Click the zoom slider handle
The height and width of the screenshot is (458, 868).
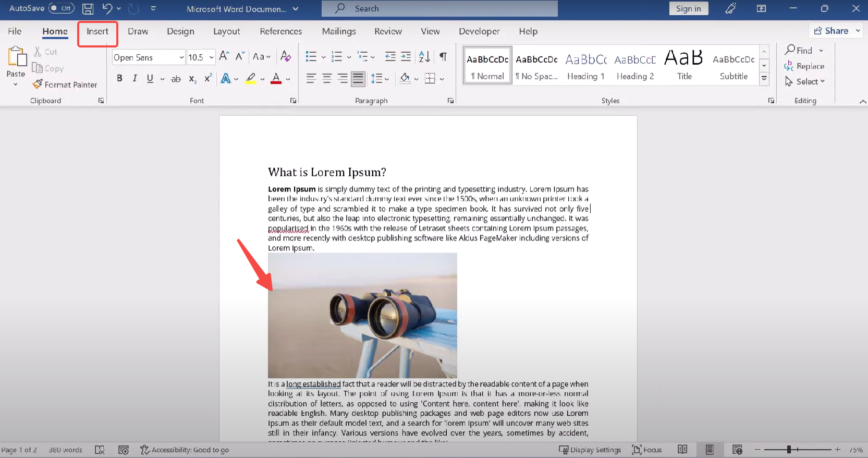tap(789, 449)
